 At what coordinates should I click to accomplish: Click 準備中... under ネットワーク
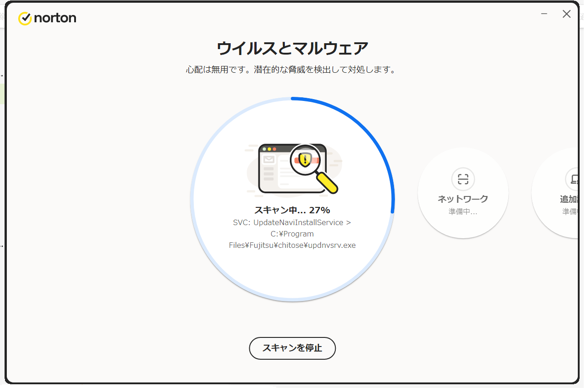coord(463,211)
